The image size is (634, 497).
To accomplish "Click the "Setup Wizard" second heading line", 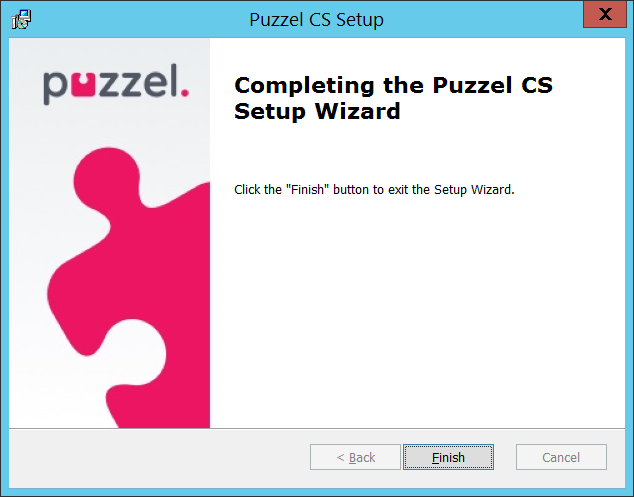I will pos(317,111).
